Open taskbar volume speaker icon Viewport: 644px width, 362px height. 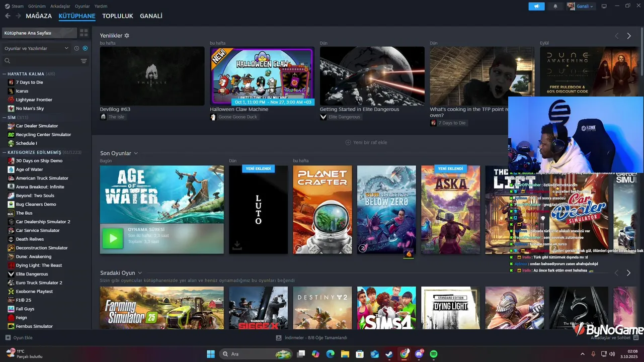[612, 354]
